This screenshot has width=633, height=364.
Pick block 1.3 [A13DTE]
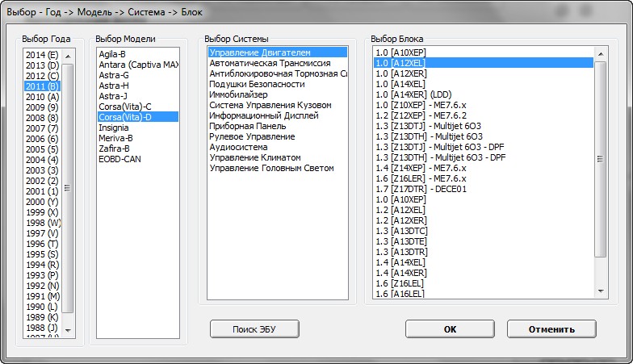484,241
